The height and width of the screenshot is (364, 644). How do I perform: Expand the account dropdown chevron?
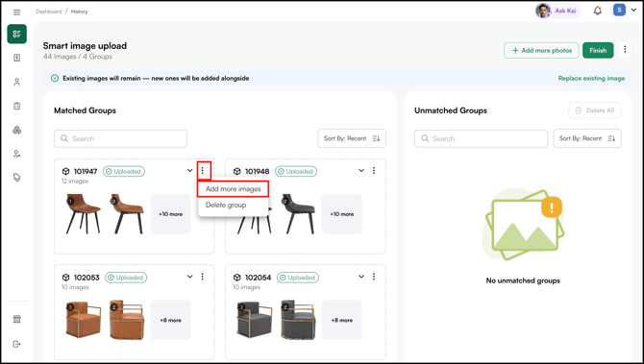pos(633,10)
